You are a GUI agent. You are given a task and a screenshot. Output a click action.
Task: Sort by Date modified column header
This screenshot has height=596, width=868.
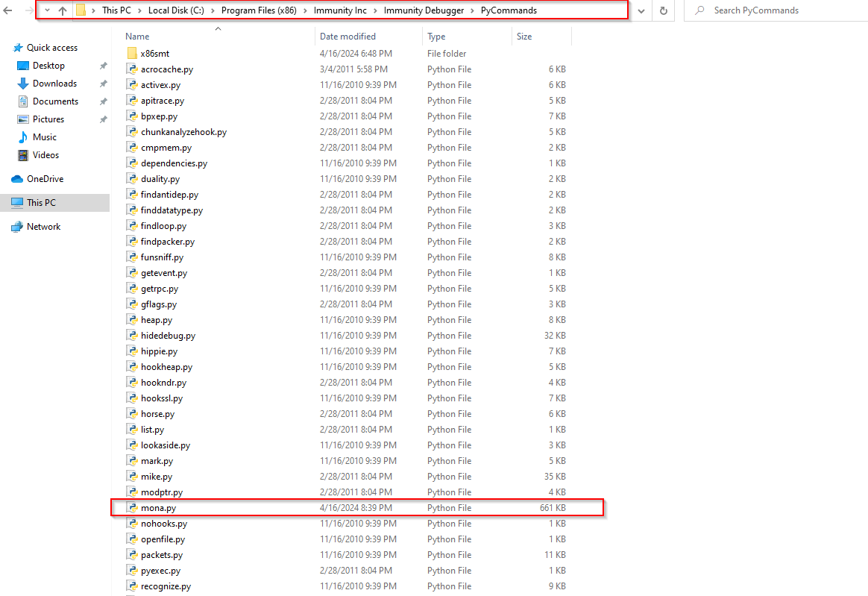pyautogui.click(x=347, y=36)
